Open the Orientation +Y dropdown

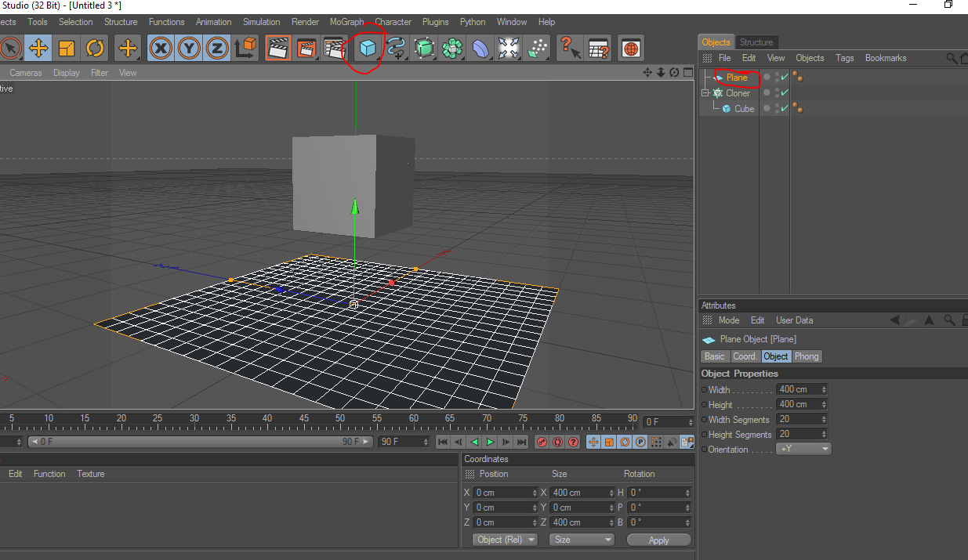(803, 450)
